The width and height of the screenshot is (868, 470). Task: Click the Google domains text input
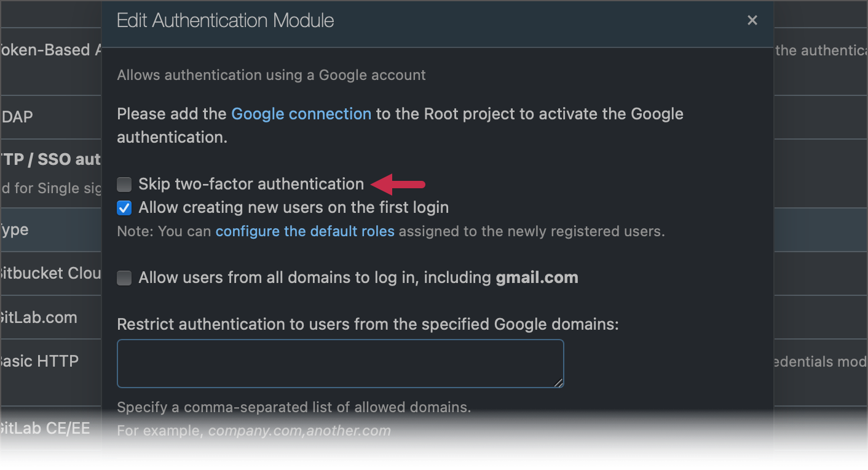coord(340,363)
